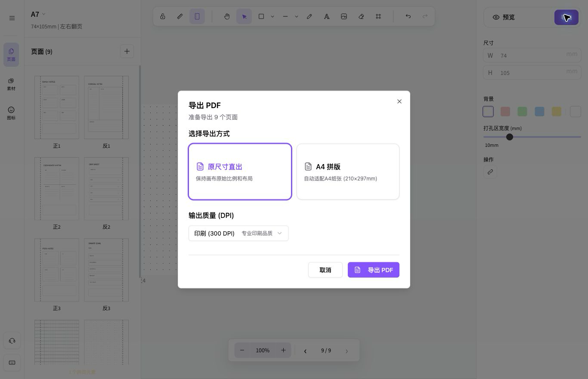Click the 打孔区宽度 slider handle
This screenshot has width=588, height=379.
[510, 137]
